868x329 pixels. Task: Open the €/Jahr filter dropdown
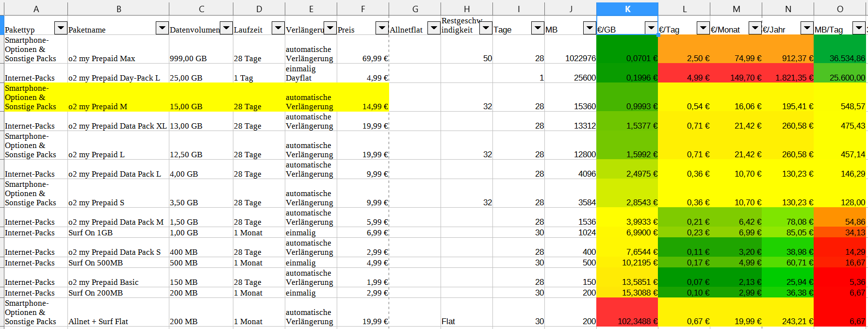click(807, 28)
